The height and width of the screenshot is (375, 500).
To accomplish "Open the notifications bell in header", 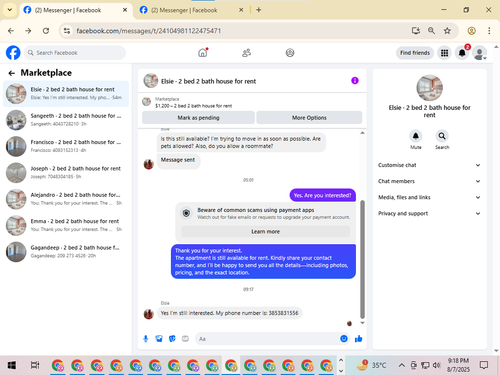I will [x=462, y=53].
